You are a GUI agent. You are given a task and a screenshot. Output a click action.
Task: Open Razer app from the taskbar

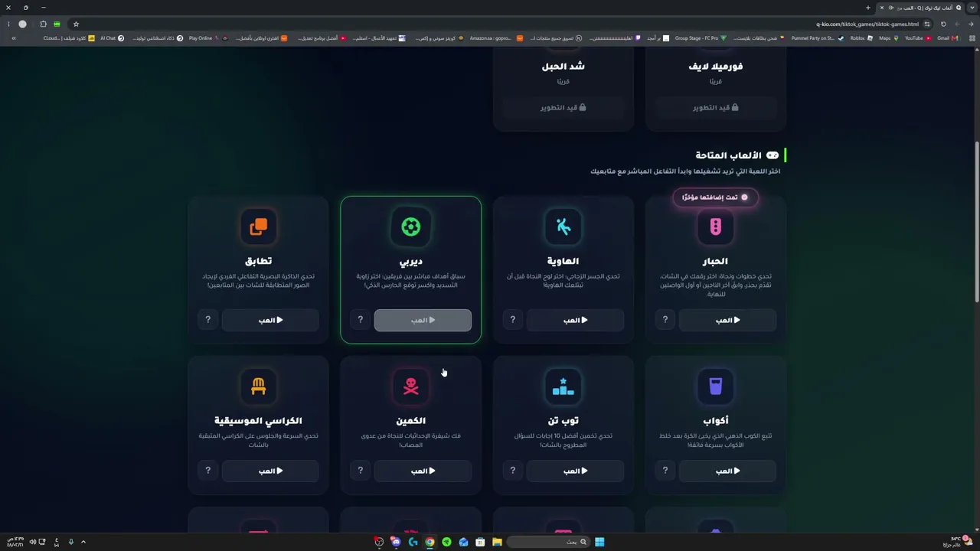tap(446, 542)
